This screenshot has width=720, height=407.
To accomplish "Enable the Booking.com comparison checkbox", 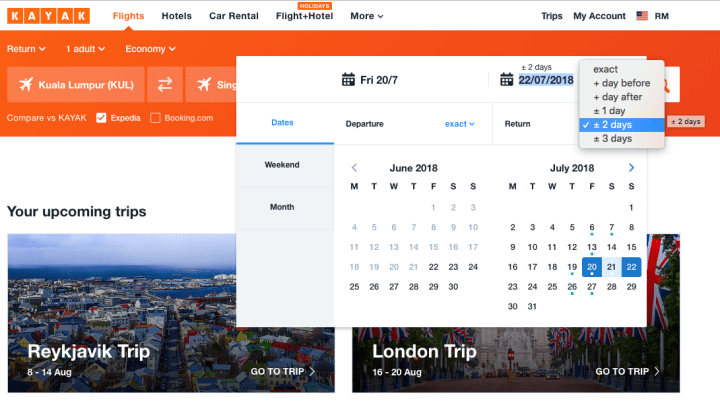I will [x=155, y=118].
